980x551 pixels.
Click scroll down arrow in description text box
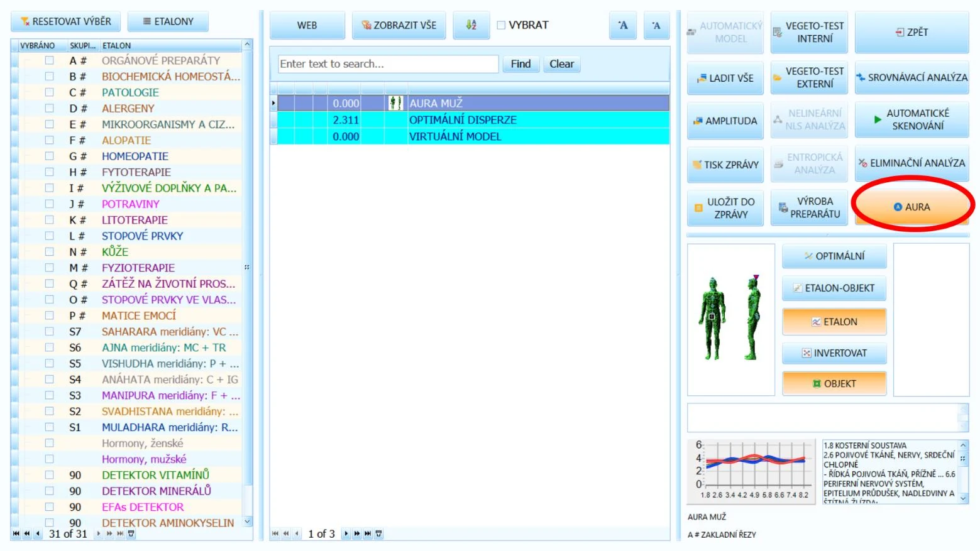(963, 498)
